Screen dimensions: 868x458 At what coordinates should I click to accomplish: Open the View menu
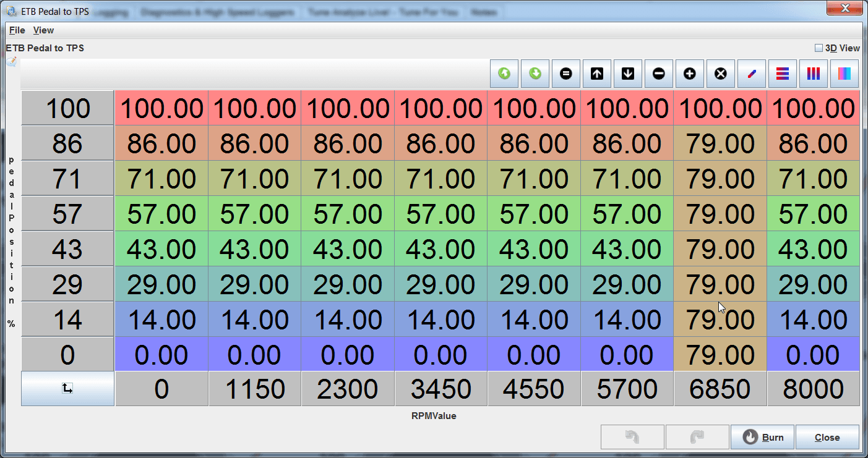coord(43,30)
